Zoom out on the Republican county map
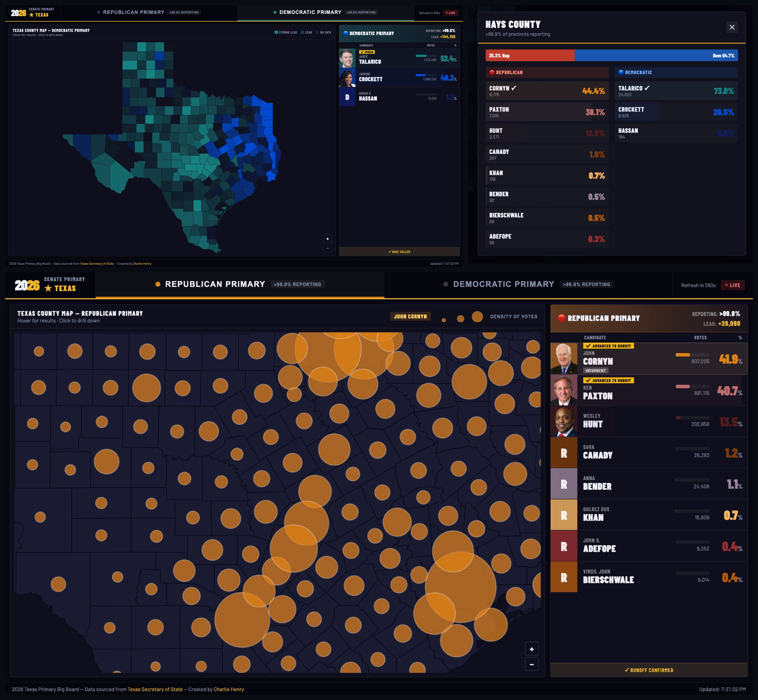This screenshot has width=758, height=700. point(531,664)
